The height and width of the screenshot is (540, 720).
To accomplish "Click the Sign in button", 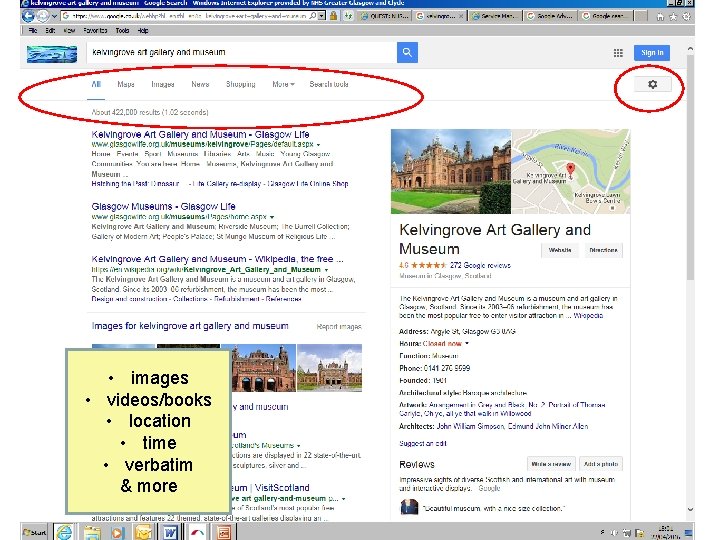I will pos(652,52).
